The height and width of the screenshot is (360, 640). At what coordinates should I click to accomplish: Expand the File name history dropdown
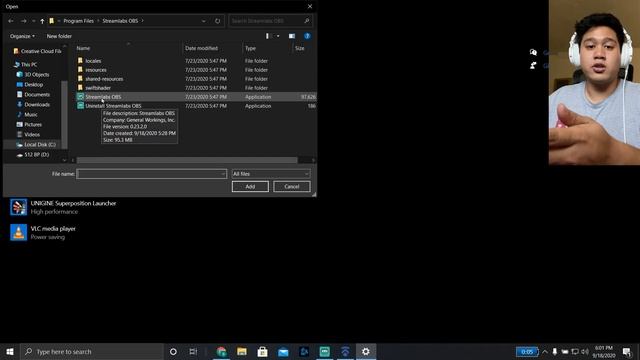tap(223, 174)
